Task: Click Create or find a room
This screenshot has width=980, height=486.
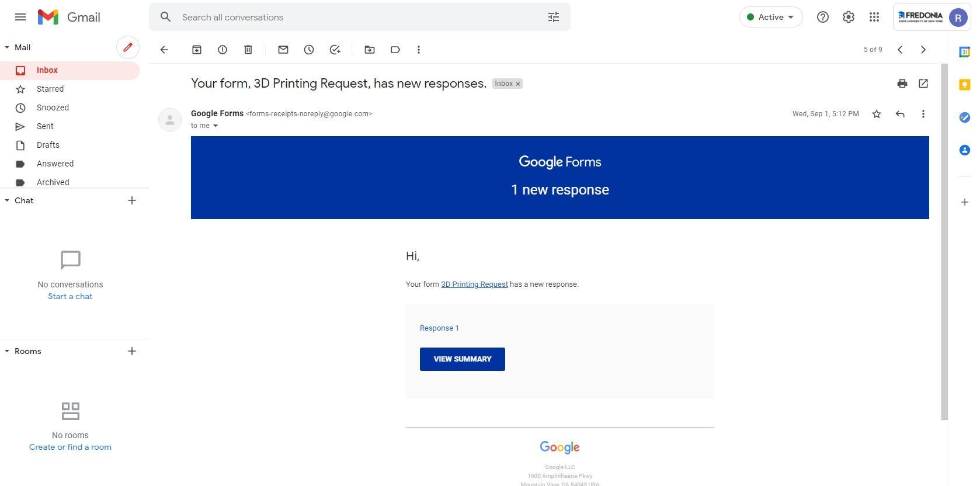Action: pyautogui.click(x=70, y=447)
